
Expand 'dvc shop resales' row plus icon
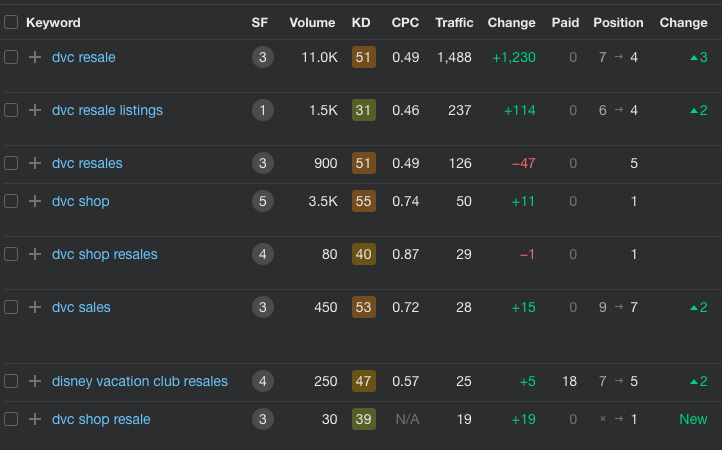coord(35,254)
